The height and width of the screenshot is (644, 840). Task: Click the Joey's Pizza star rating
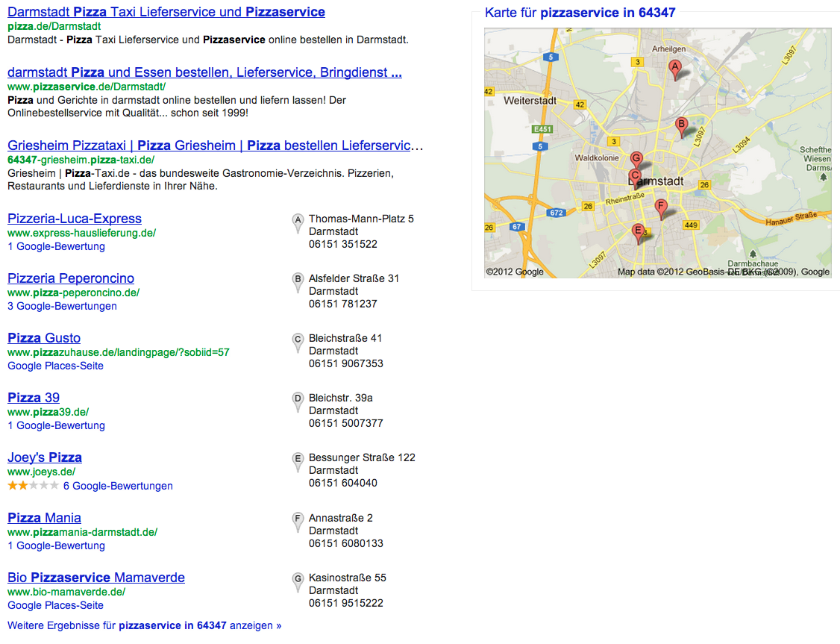[33, 486]
